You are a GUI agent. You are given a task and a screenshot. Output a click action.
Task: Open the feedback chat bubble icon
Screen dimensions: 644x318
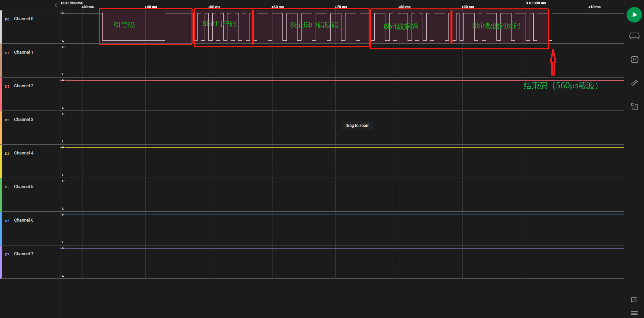click(x=634, y=300)
